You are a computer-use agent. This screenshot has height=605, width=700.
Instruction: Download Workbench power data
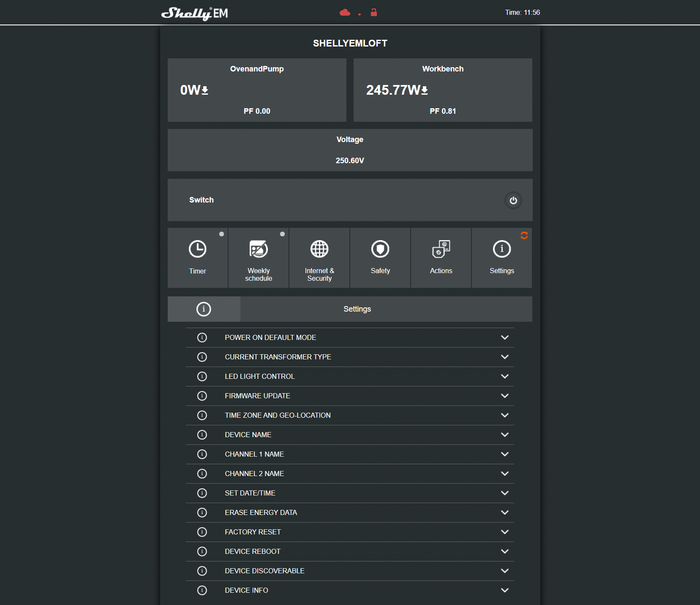tap(425, 90)
